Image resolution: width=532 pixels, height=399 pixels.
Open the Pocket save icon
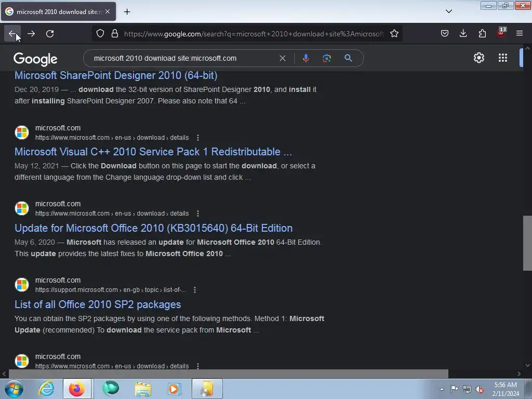(x=445, y=34)
